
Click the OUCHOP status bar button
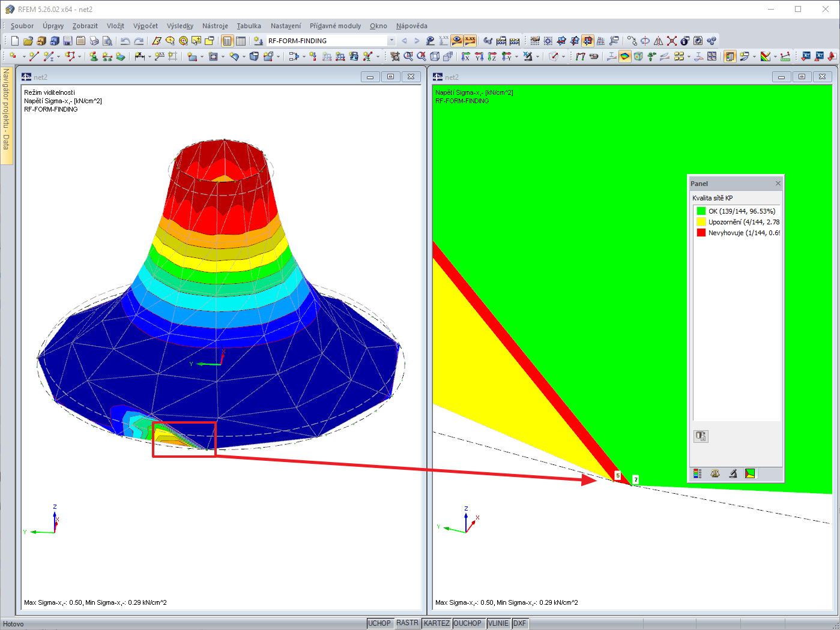[468, 623]
